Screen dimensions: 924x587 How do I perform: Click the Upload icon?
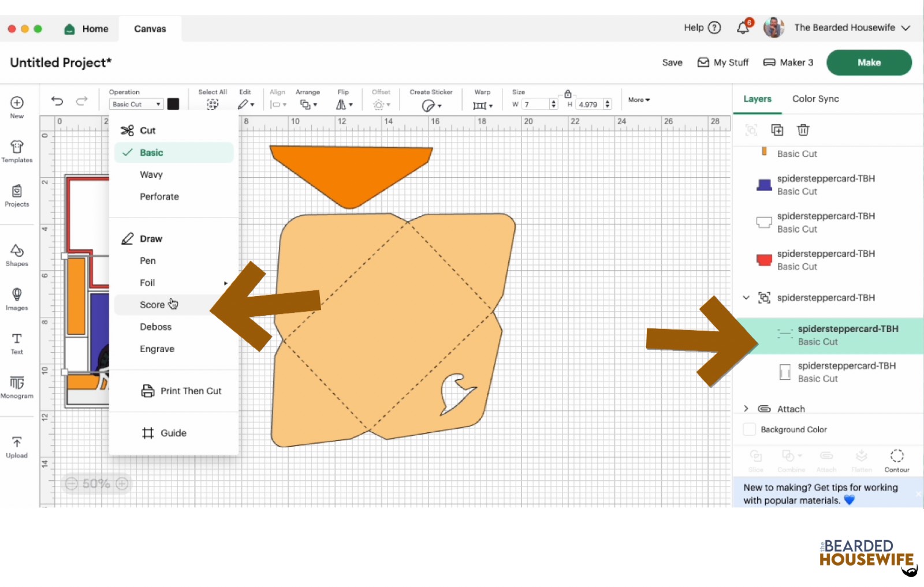17,447
